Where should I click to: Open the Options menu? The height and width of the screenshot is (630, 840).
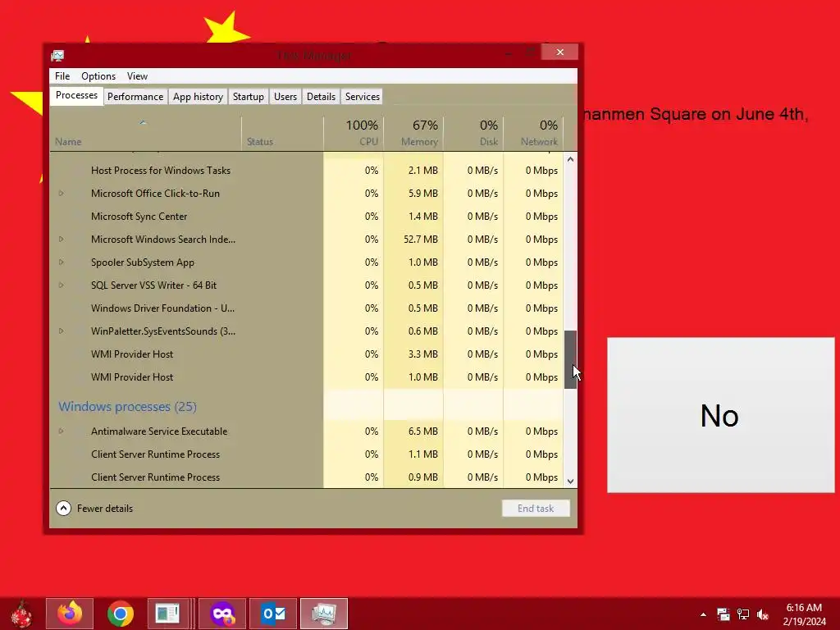point(98,76)
